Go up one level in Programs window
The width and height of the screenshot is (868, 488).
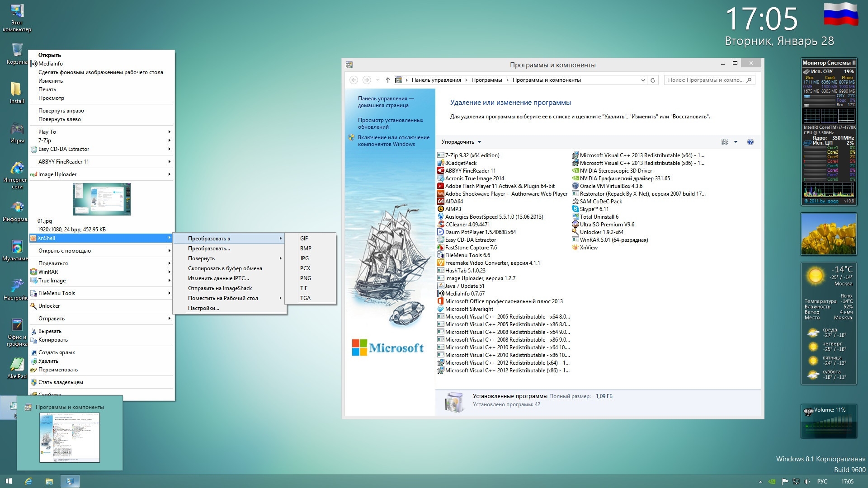[x=387, y=80]
